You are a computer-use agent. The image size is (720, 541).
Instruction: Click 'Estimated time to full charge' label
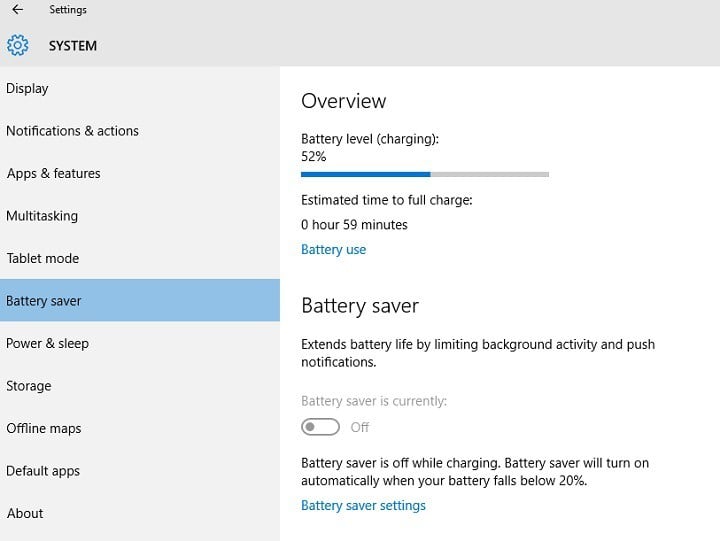387,200
